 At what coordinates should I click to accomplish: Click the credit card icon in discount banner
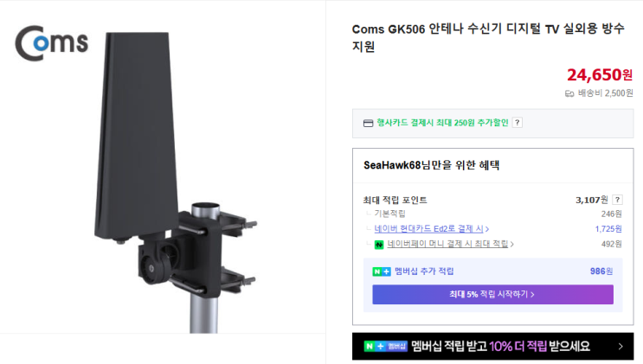pos(369,123)
